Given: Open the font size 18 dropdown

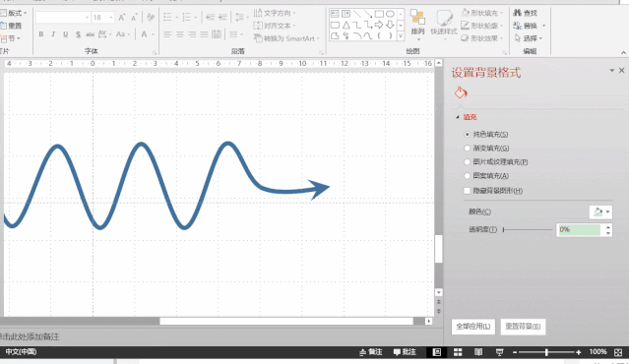Looking at the screenshot, I should point(111,18).
